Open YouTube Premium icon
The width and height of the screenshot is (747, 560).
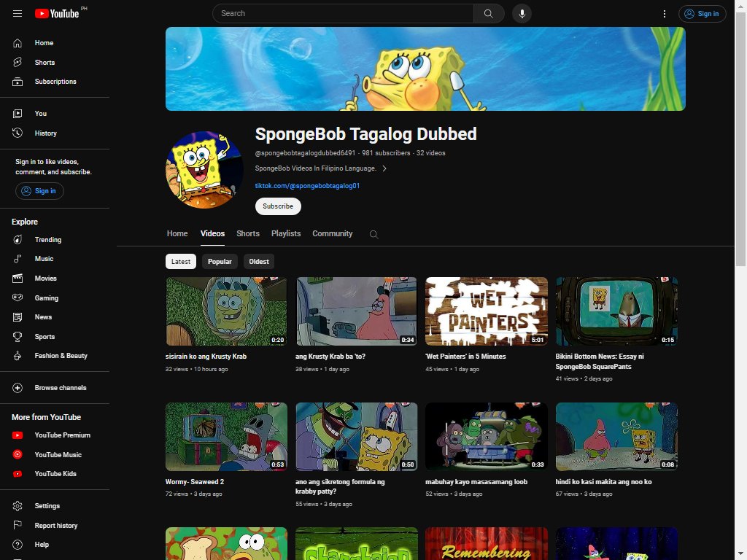[18, 435]
